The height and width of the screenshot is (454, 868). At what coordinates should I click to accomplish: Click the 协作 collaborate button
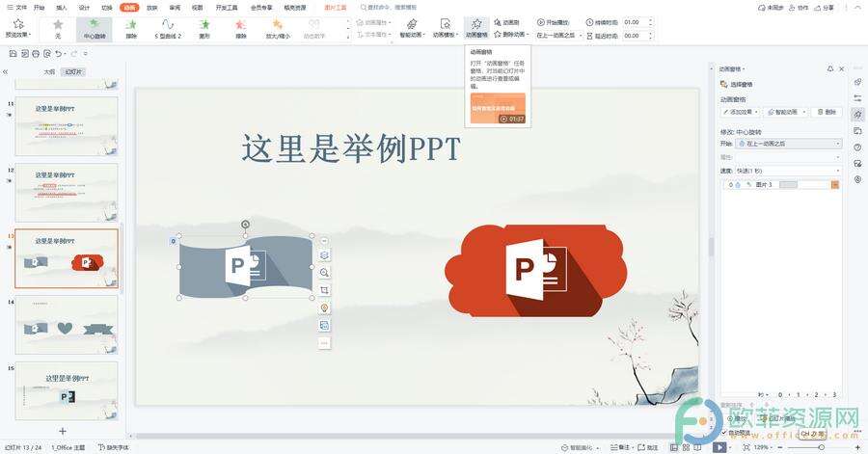click(x=799, y=8)
